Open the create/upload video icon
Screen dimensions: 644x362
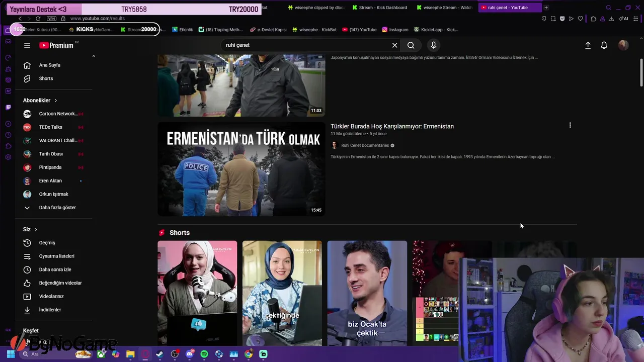(588, 45)
